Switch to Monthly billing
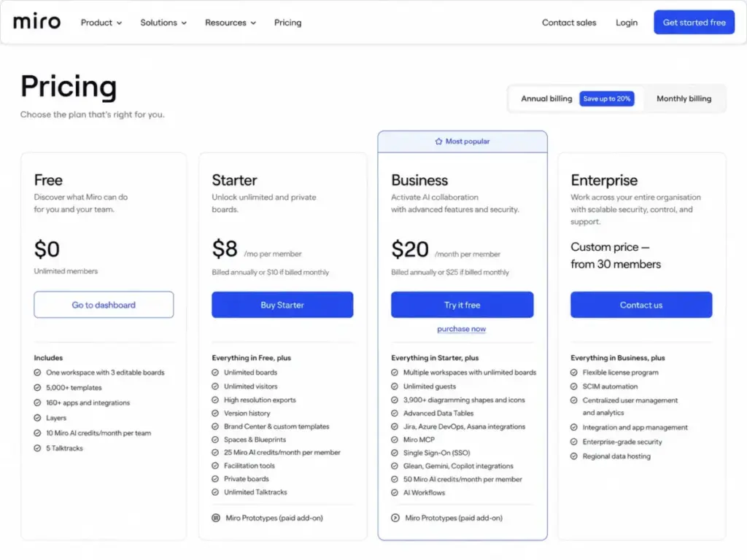This screenshot has height=560, width=747. [x=684, y=98]
